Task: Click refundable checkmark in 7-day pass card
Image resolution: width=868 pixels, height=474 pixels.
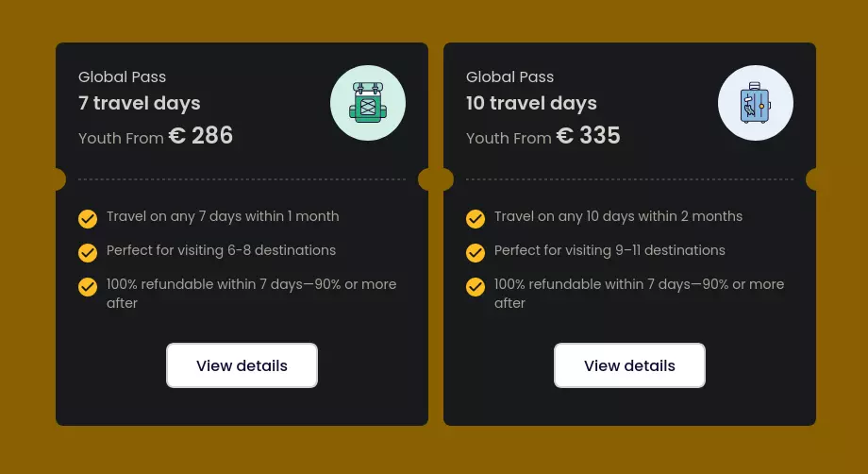Action: (88, 287)
